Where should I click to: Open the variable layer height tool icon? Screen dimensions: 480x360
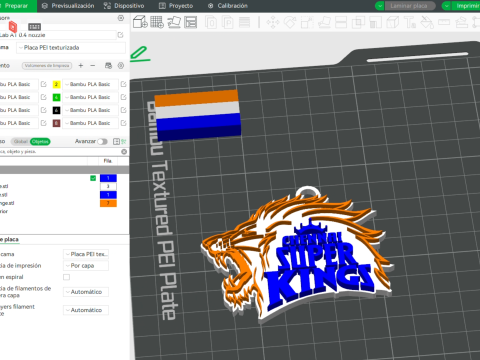(x=244, y=22)
